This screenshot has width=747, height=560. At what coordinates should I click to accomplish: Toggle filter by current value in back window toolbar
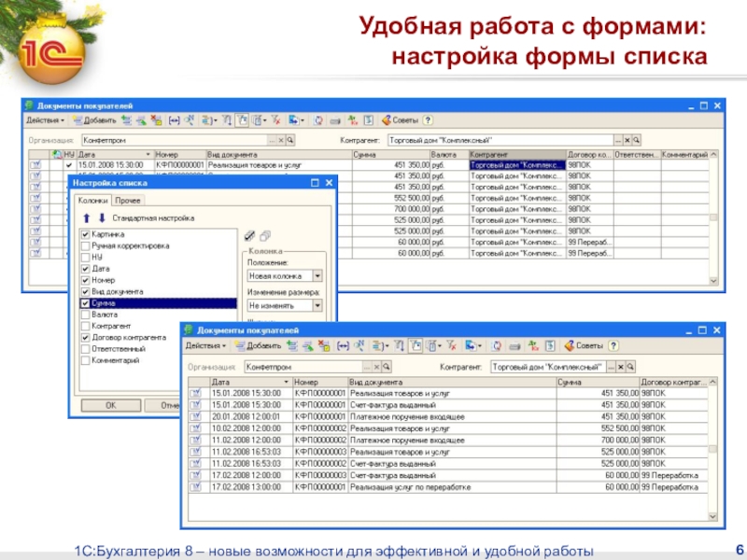click(x=242, y=120)
